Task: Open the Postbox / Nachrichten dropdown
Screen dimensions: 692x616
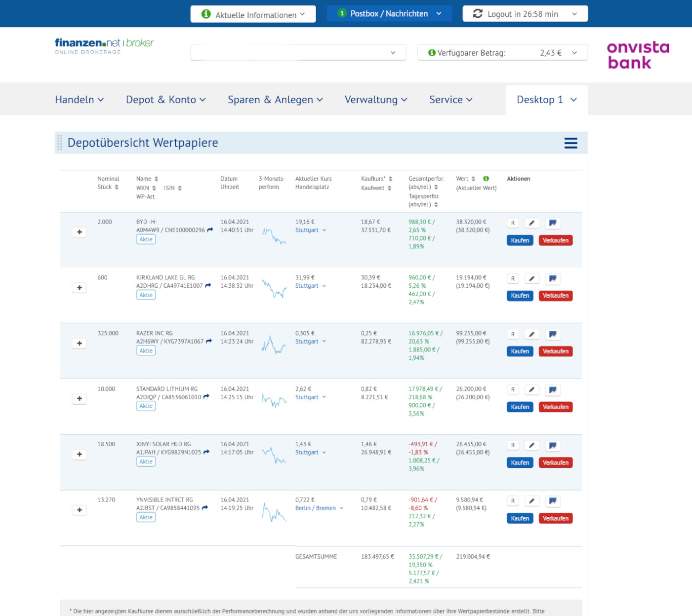Action: click(x=389, y=13)
